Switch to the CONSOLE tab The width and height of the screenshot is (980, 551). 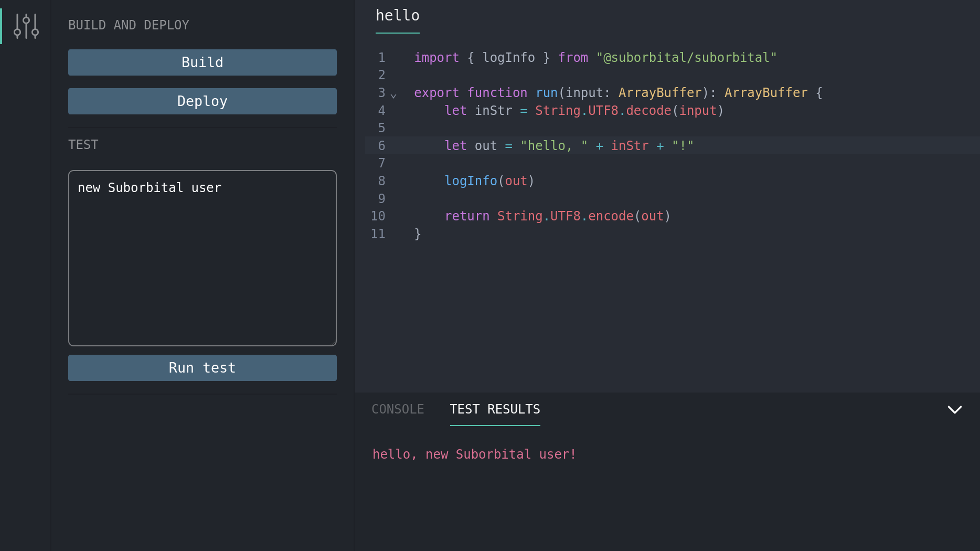pyautogui.click(x=398, y=409)
